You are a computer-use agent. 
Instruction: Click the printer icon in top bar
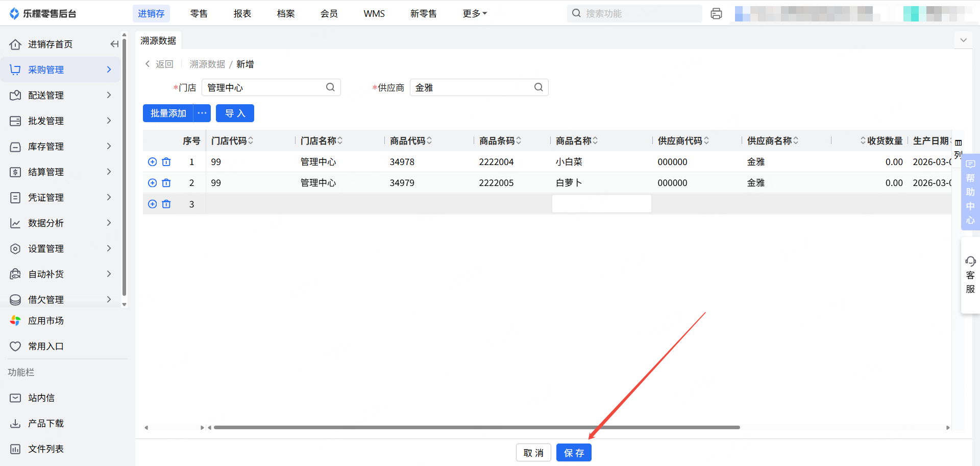(716, 14)
